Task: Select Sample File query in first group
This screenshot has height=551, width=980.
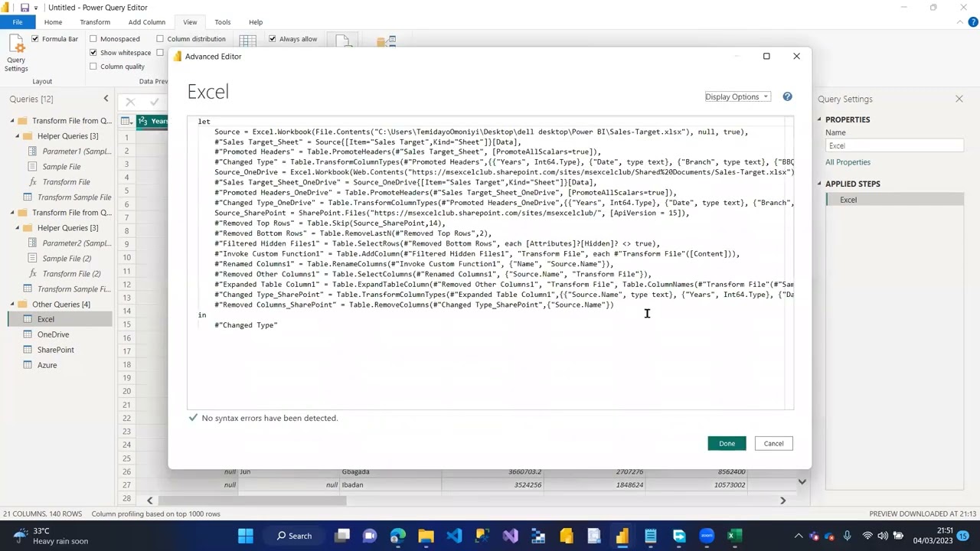Action: pos(61,167)
